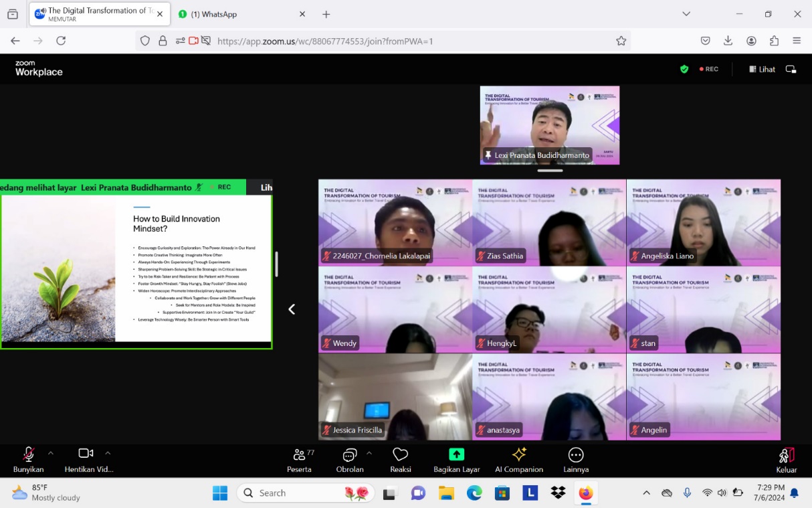The width and height of the screenshot is (812, 508).
Task: Open the Reaksi reactions menu
Action: [400, 460]
